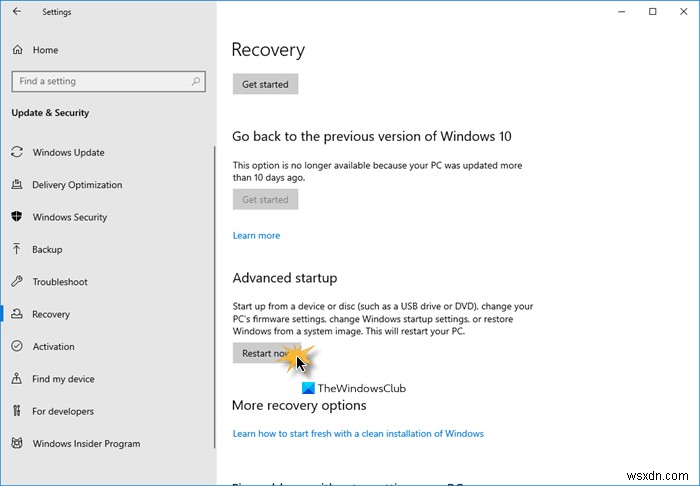Open the Learn more link
Image resolution: width=700 pixels, height=486 pixels.
[x=256, y=236]
